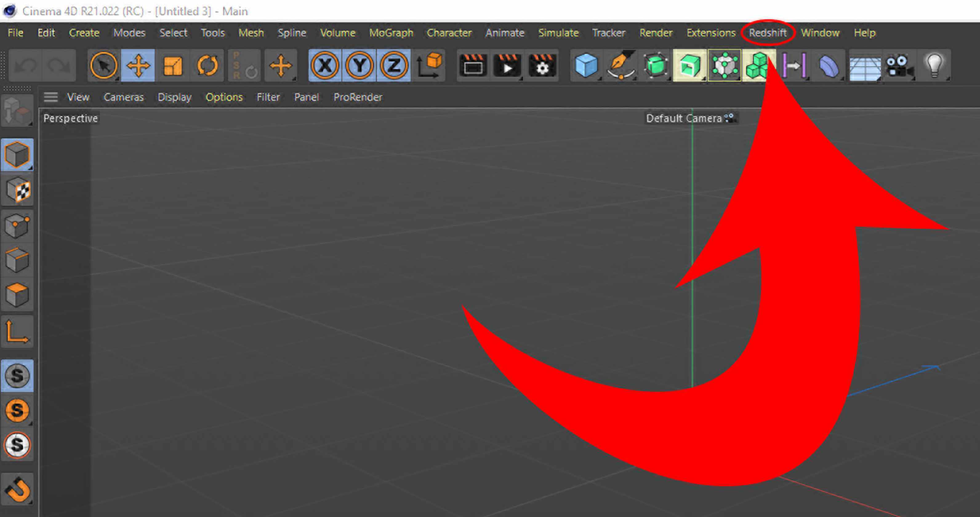
Task: Open the Default Camera selector
Action: tap(689, 118)
